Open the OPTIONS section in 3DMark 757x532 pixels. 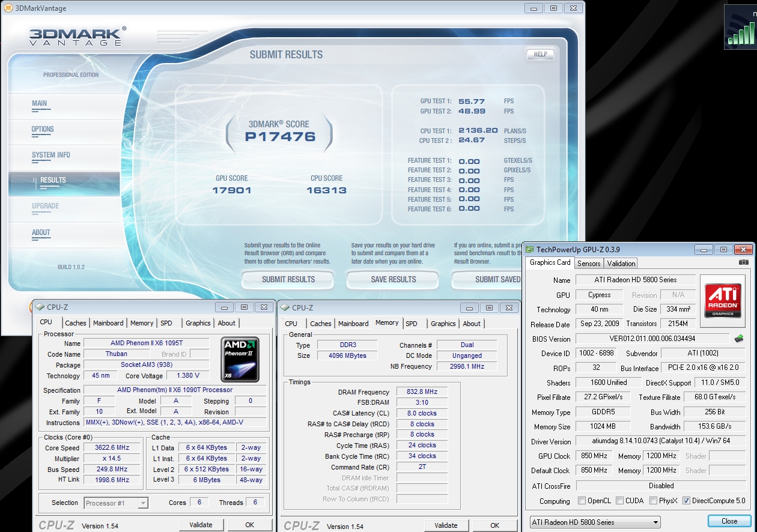(43, 129)
